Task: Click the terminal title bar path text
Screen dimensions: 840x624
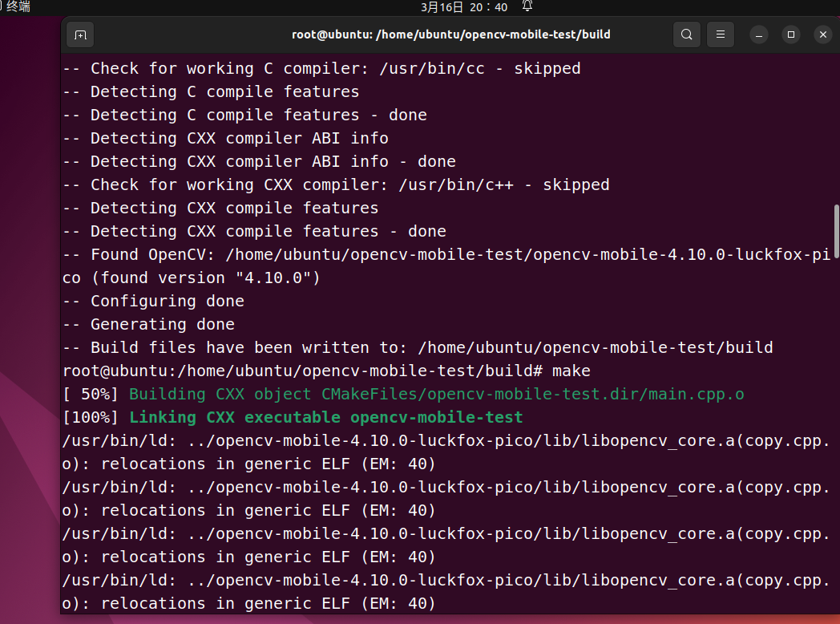Action: pos(451,34)
